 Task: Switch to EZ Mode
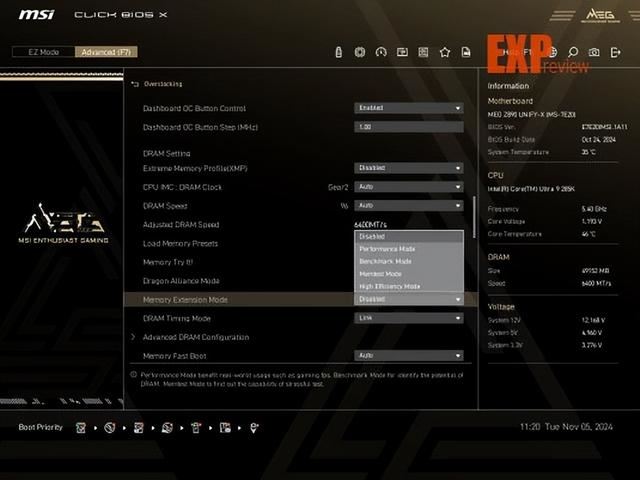42,52
